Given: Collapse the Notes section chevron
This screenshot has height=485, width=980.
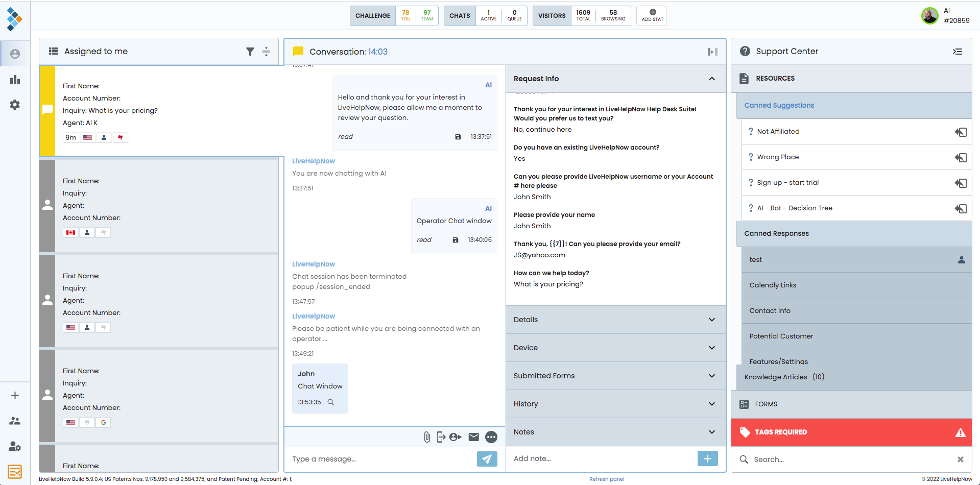Looking at the screenshot, I should coord(711,432).
